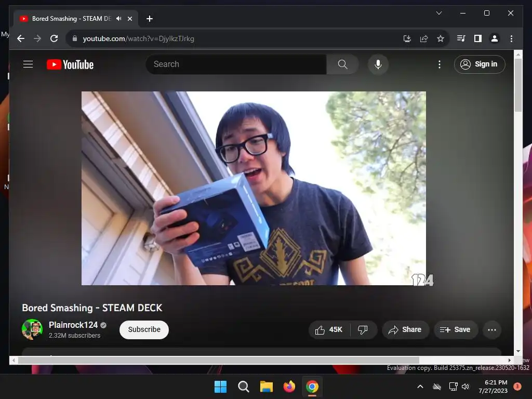Click horizontal scrollbar right arrow
This screenshot has width=532, height=399.
pyautogui.click(x=509, y=360)
